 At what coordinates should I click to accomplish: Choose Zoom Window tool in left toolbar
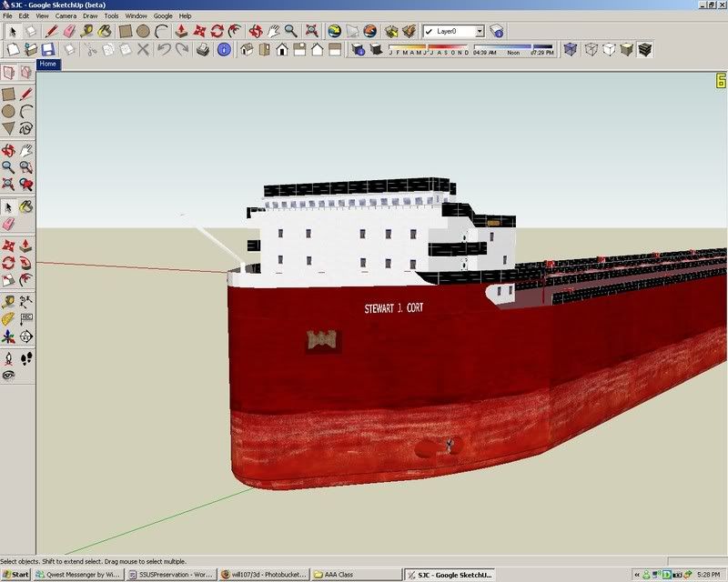[x=26, y=166]
